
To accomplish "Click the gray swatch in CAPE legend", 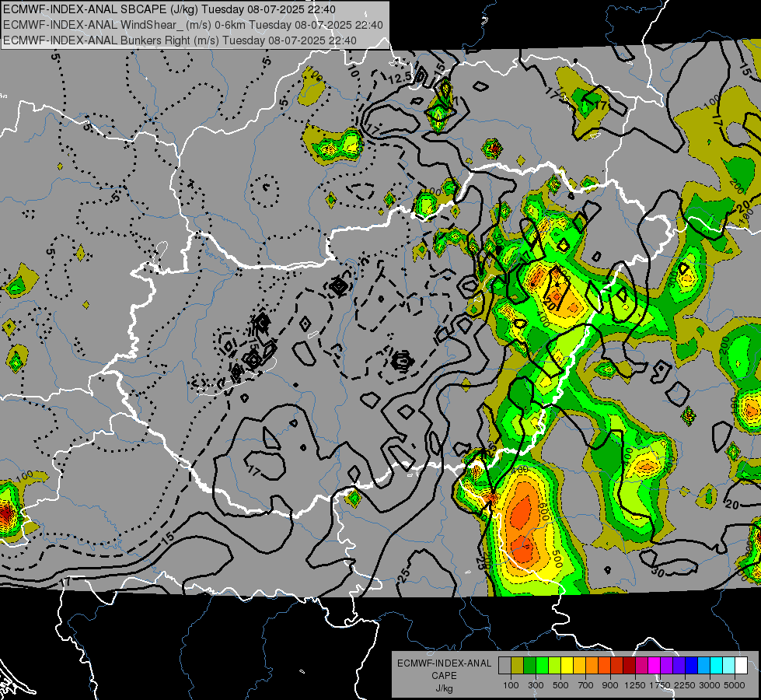I will (x=504, y=666).
